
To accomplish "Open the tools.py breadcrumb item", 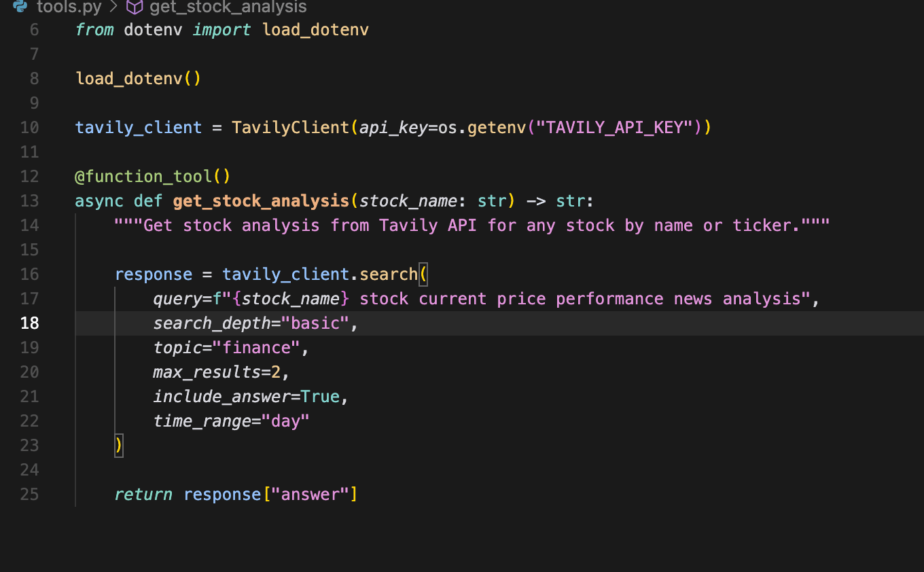I will click(69, 7).
